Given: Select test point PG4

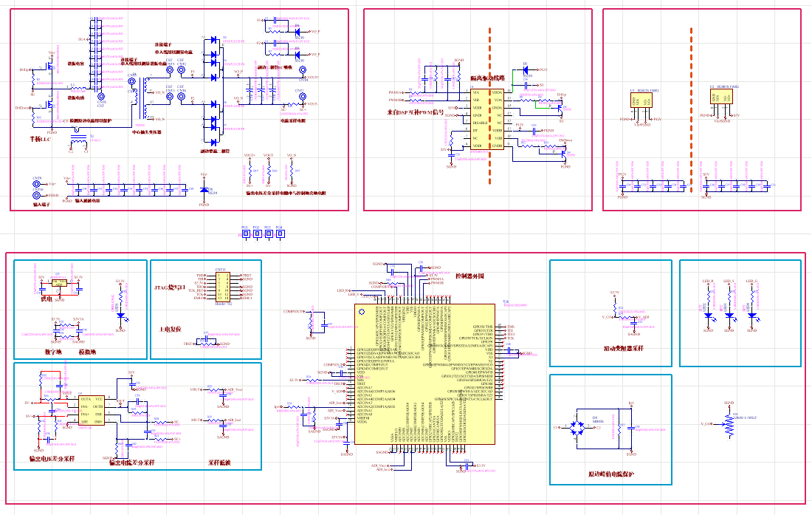Looking at the screenshot, I should [x=281, y=233].
